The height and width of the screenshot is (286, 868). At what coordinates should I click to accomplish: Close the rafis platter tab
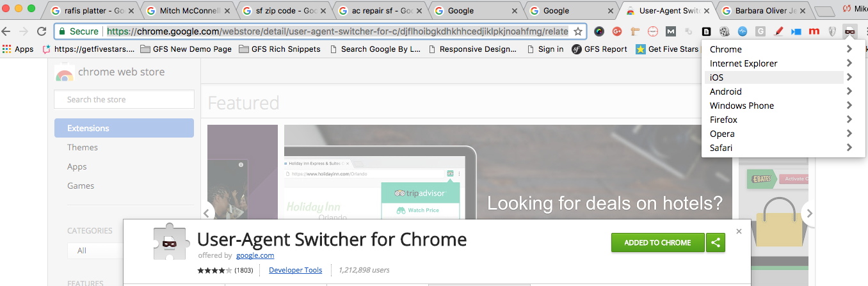(x=131, y=11)
